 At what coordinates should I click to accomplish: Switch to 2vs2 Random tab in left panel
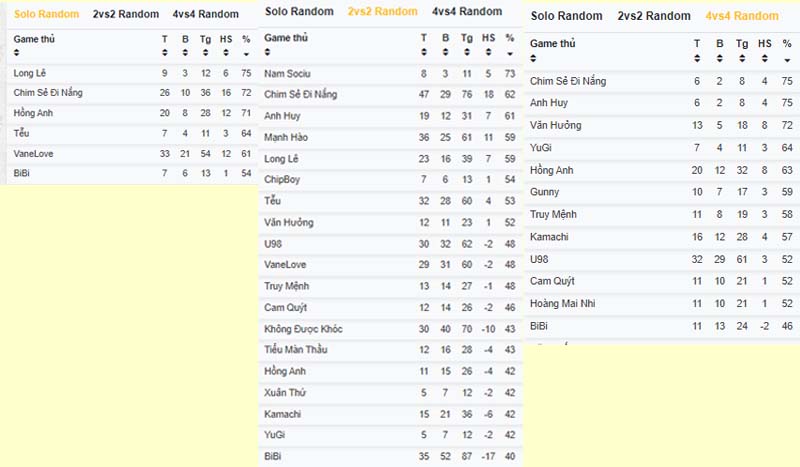coord(126,14)
